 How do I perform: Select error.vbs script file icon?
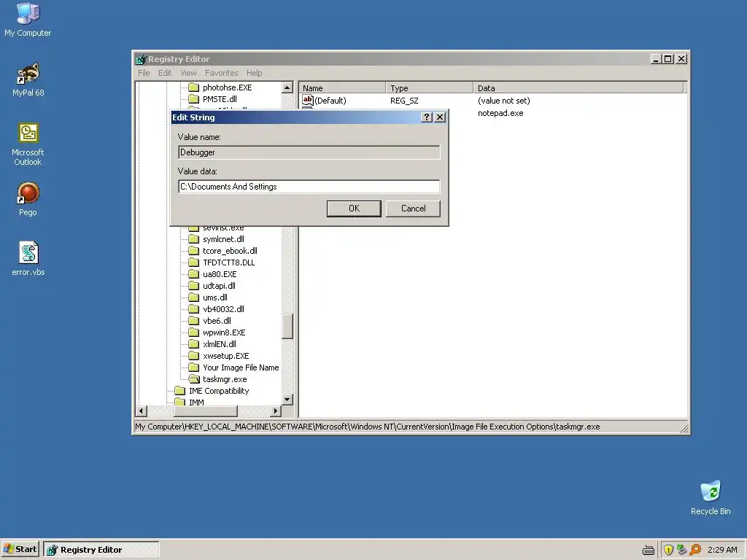28,259
